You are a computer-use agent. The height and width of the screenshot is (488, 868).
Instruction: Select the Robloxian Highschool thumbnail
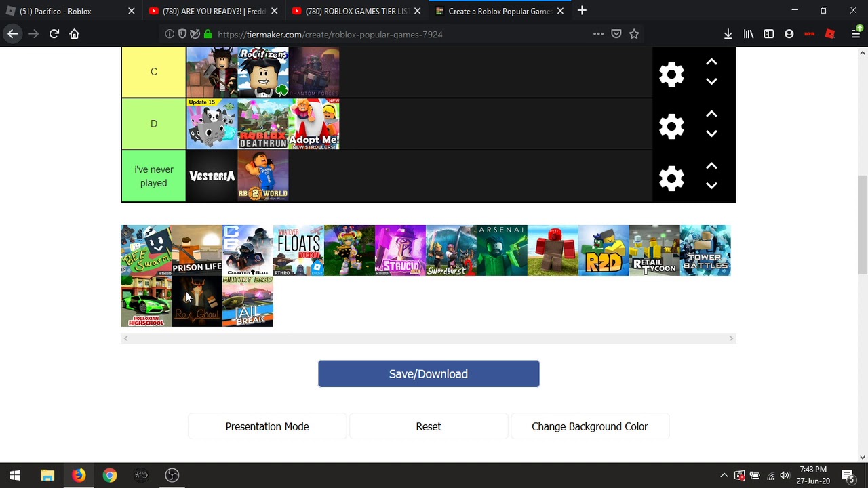pos(146,301)
